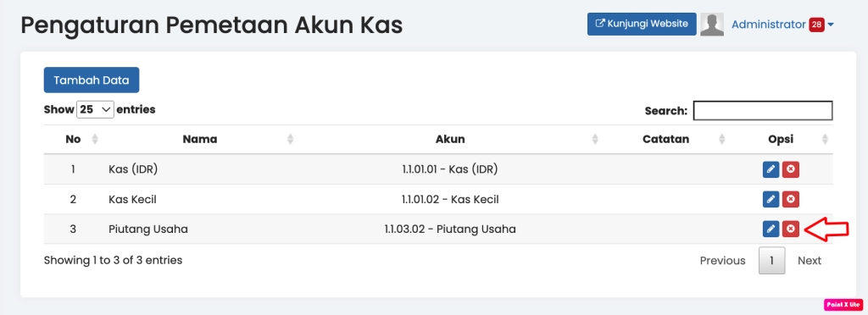The image size is (868, 315).
Task: Edit the Piutang Usaha mapping
Action: (x=771, y=229)
